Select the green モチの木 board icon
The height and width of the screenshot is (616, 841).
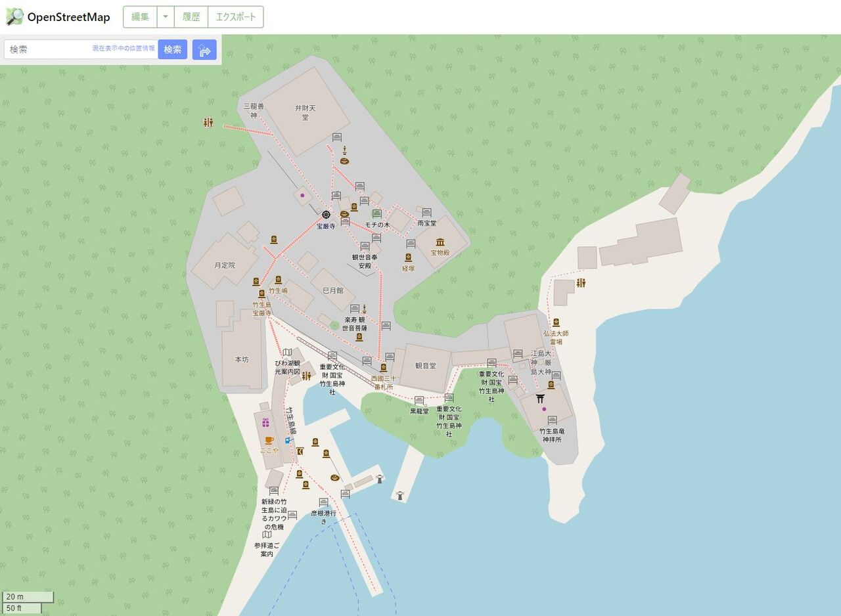(376, 213)
